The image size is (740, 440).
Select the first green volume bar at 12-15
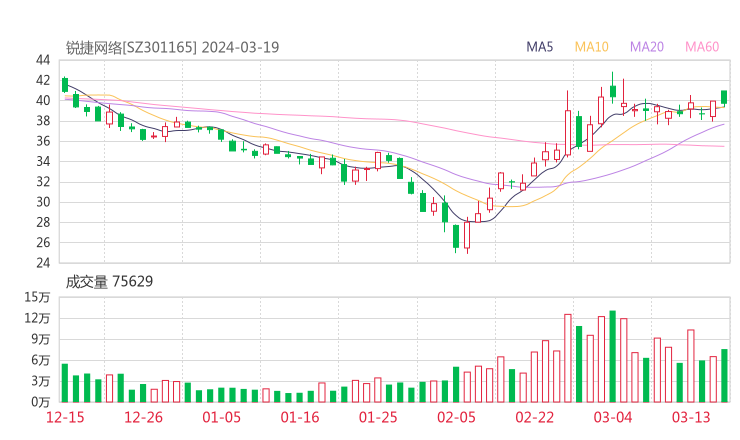tap(65, 383)
